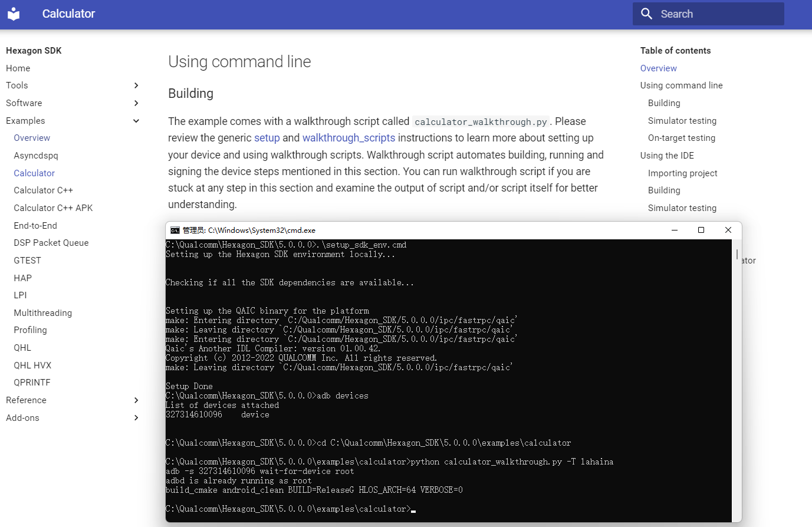Click the Hexagon SDK logo icon
This screenshot has width=812, height=527.
[14, 14]
